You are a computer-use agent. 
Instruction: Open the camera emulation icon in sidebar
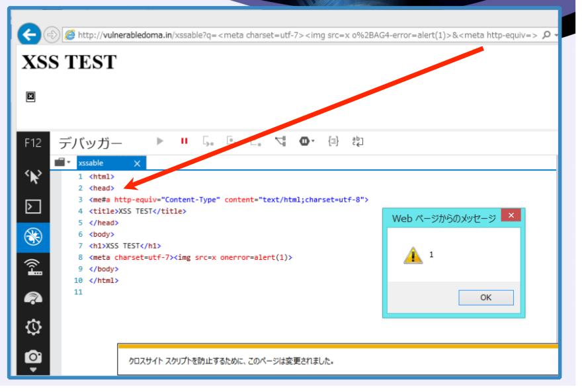pyautogui.click(x=33, y=357)
